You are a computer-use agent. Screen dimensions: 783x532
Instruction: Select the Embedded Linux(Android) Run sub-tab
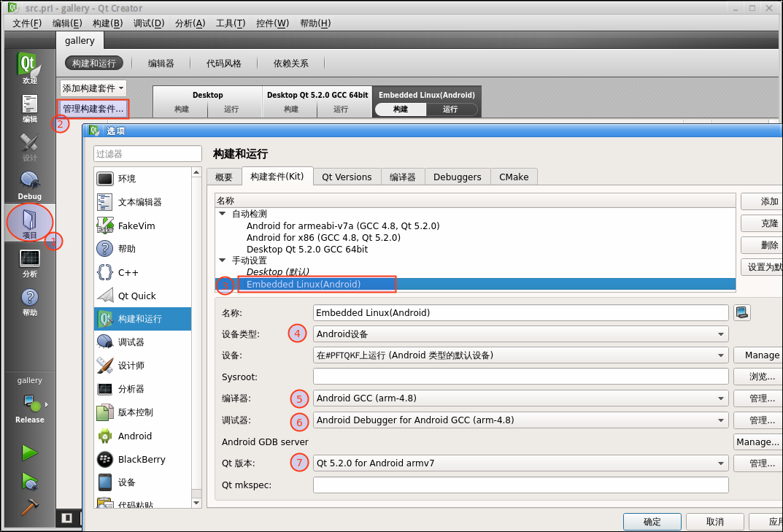tap(450, 109)
